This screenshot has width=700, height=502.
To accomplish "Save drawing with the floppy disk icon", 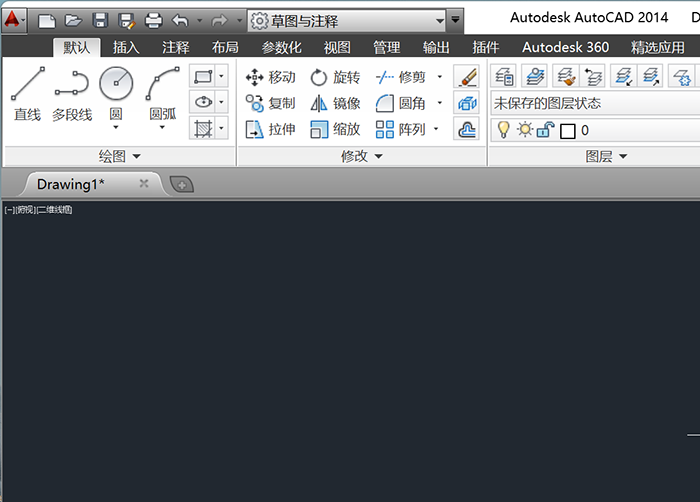I will coord(100,21).
